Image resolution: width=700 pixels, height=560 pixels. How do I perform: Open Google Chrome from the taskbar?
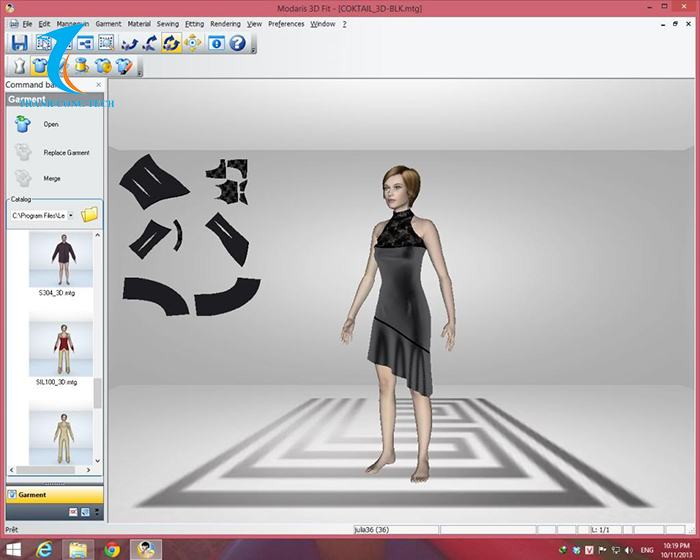click(x=112, y=548)
